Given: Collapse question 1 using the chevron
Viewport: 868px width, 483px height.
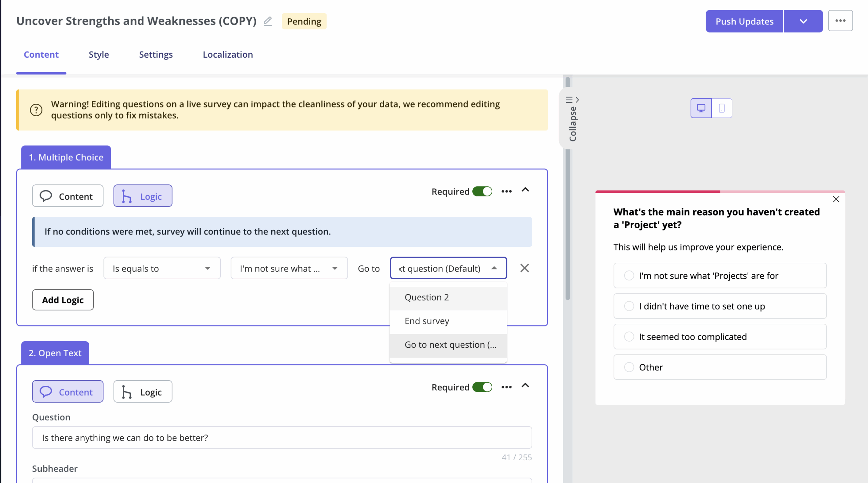Looking at the screenshot, I should (x=525, y=190).
